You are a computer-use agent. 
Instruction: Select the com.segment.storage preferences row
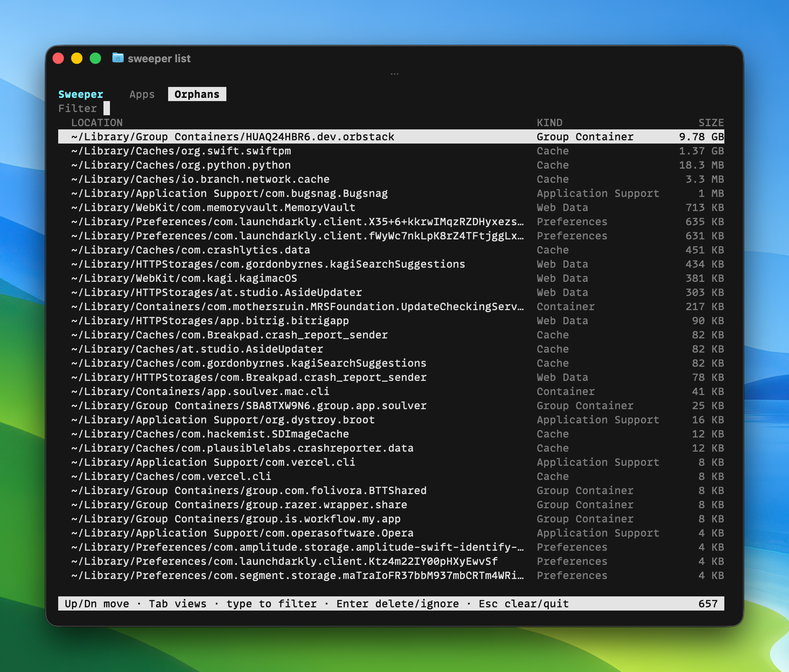click(391, 575)
